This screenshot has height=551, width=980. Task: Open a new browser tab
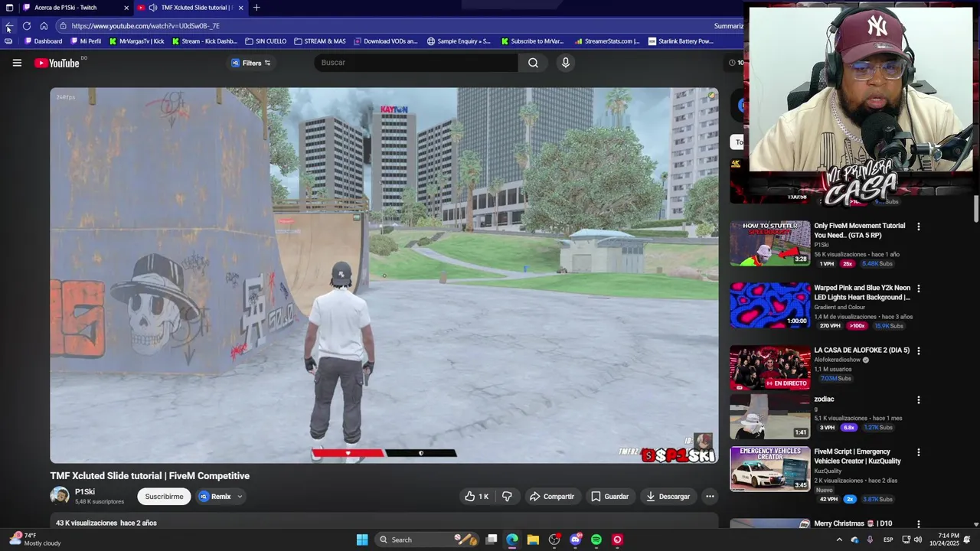pyautogui.click(x=256, y=8)
